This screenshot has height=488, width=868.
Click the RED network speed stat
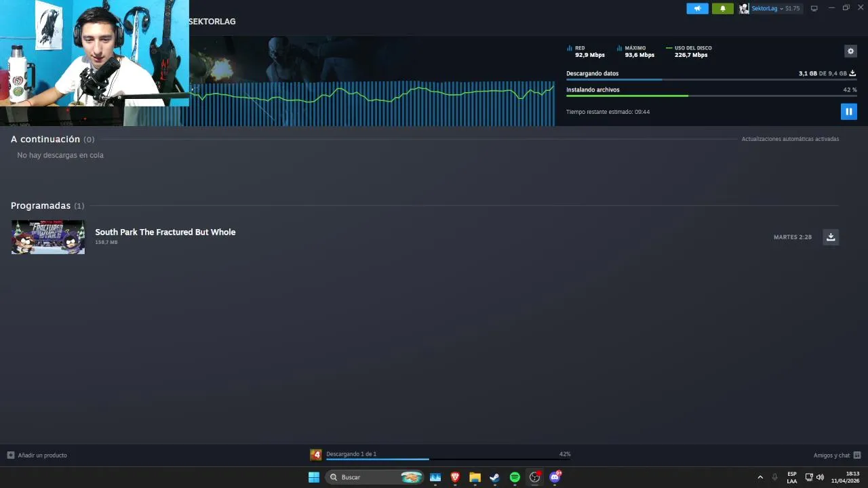586,52
